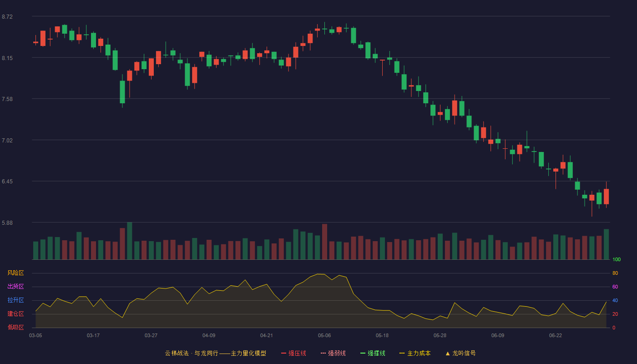This screenshot has width=637, height=364.
Task: Click the 风险区 zone label
Action: [15, 273]
